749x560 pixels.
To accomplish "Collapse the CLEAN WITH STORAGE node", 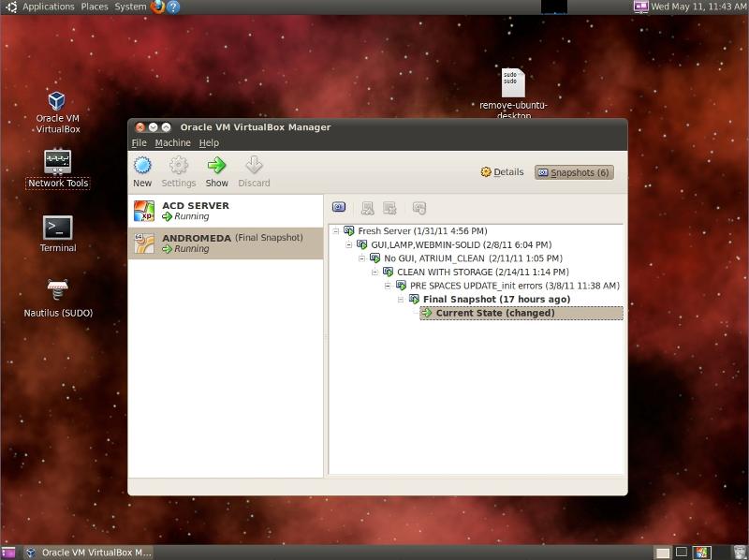I will tap(374, 273).
